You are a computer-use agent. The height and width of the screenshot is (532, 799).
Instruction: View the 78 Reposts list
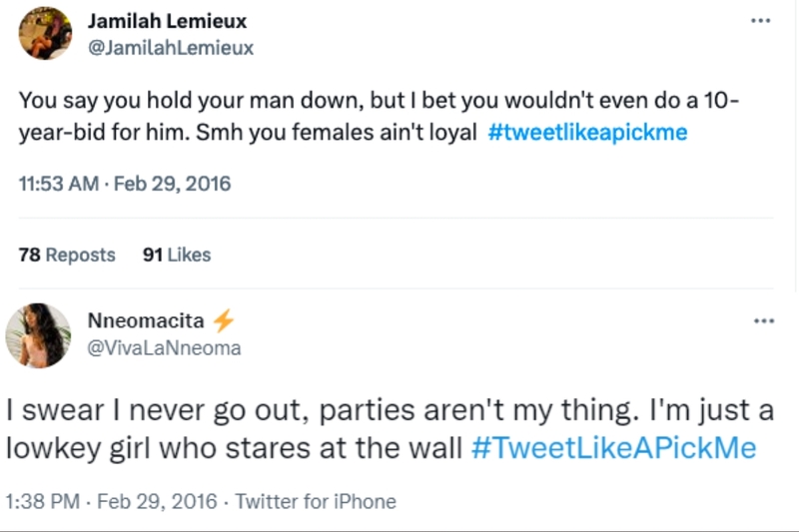[67, 255]
